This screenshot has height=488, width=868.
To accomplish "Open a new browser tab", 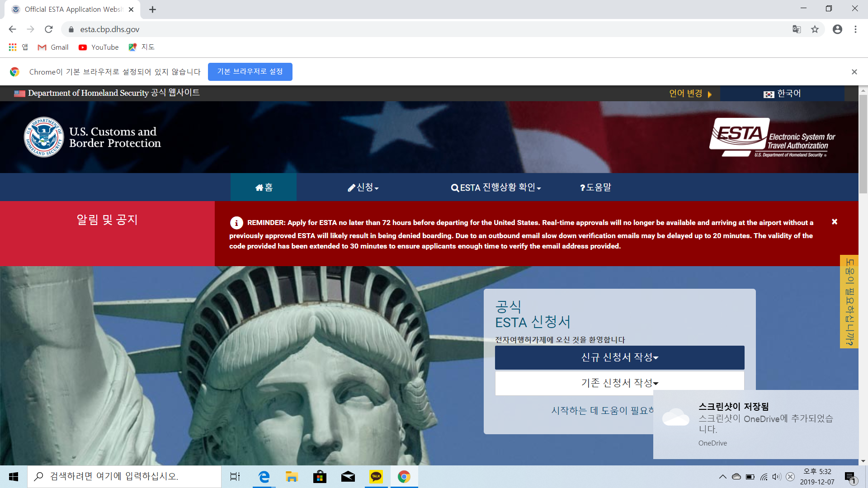I will point(152,9).
